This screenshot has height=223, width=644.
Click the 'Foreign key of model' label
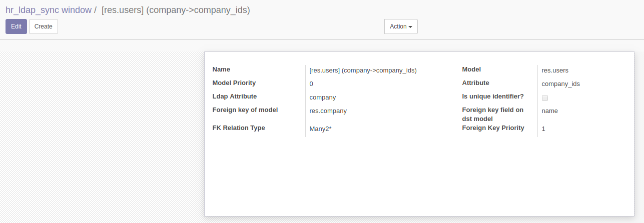pos(245,110)
